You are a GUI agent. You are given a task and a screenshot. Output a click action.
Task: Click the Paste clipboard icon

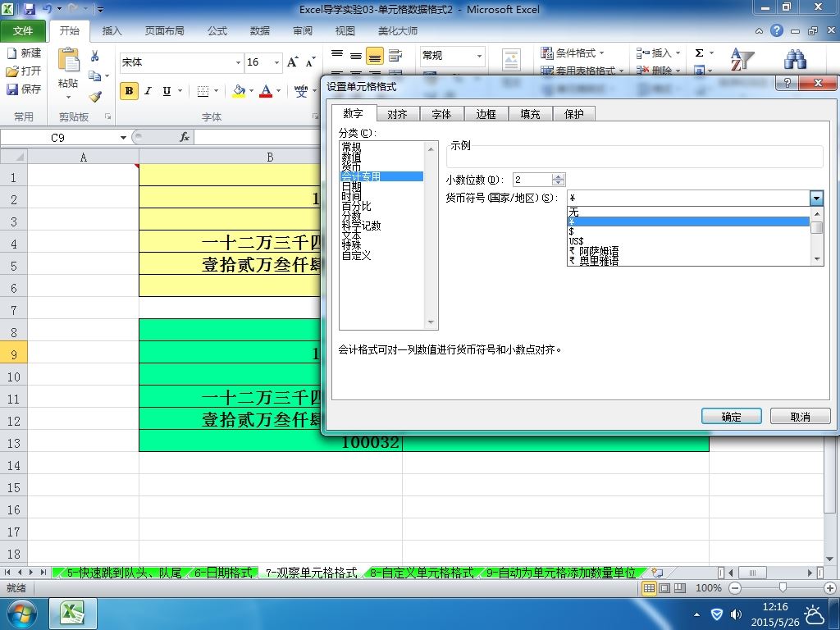(69, 60)
